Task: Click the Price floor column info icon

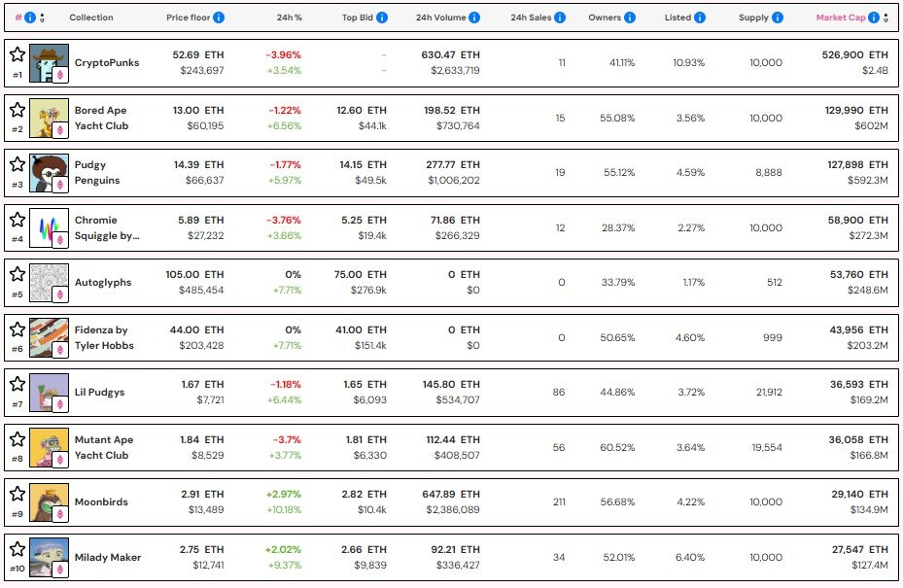Action: tap(218, 17)
